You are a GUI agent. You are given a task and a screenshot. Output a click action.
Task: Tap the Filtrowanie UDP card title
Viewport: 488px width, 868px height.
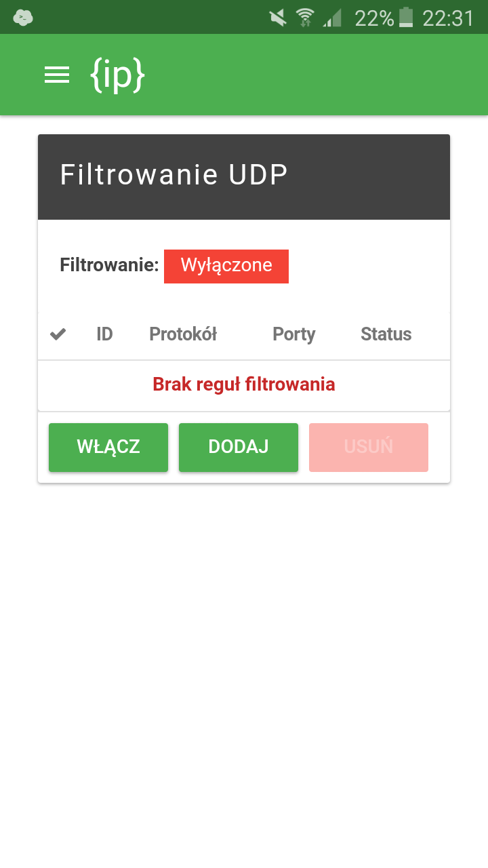pyautogui.click(x=174, y=175)
